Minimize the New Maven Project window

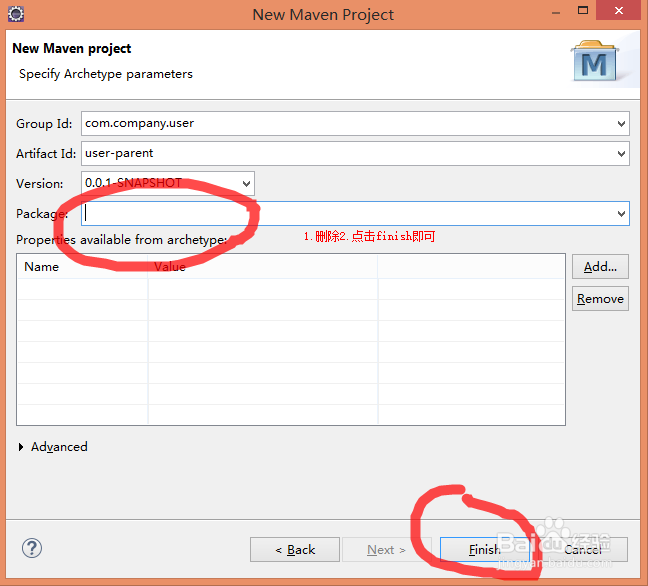(556, 12)
